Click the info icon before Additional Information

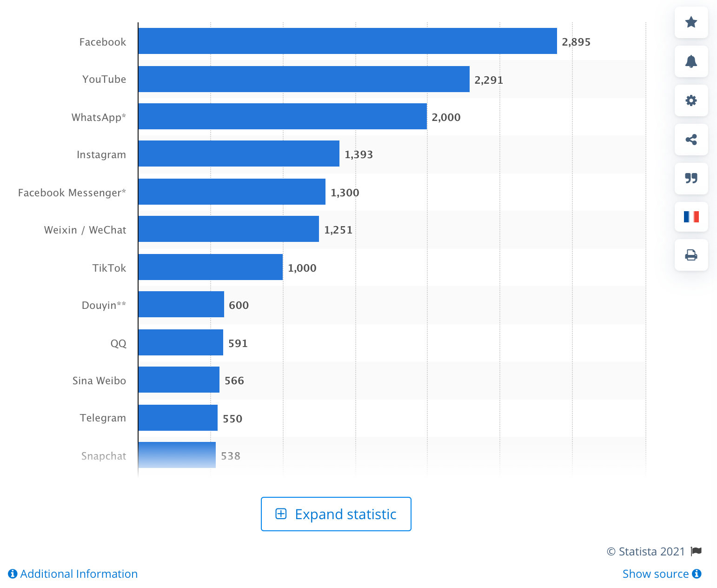(x=13, y=574)
